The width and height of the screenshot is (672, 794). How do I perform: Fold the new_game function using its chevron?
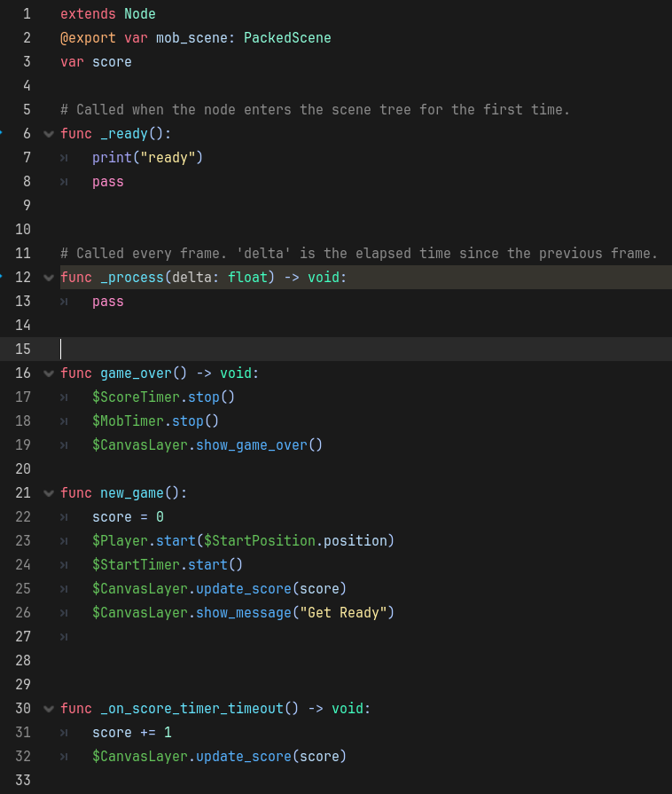(49, 493)
